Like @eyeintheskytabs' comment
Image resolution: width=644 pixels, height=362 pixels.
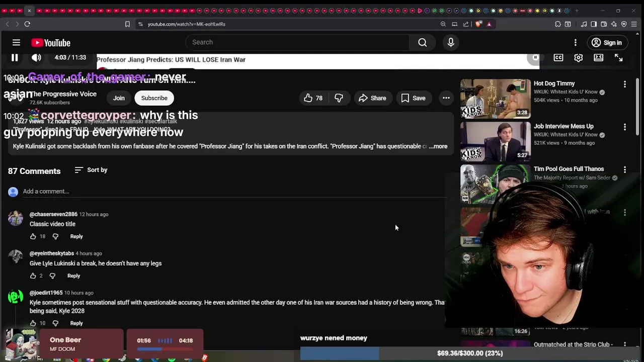pyautogui.click(x=33, y=276)
